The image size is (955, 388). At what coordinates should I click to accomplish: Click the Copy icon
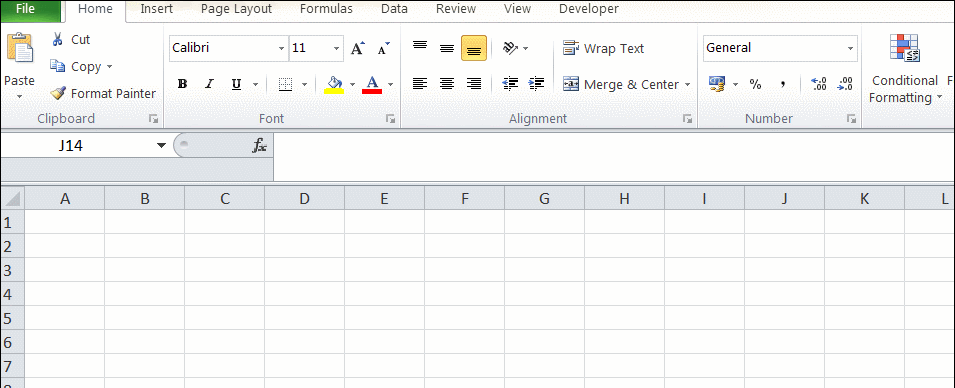(x=58, y=66)
